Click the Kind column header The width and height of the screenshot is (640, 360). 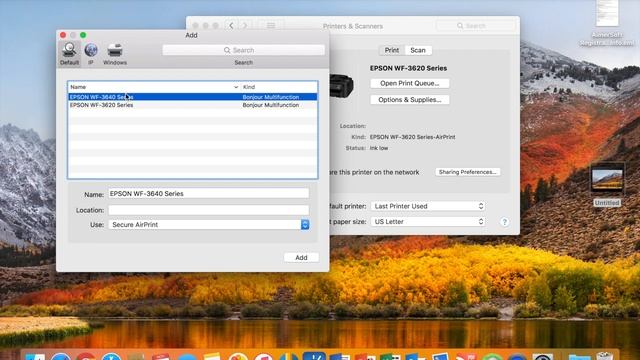(x=279, y=87)
